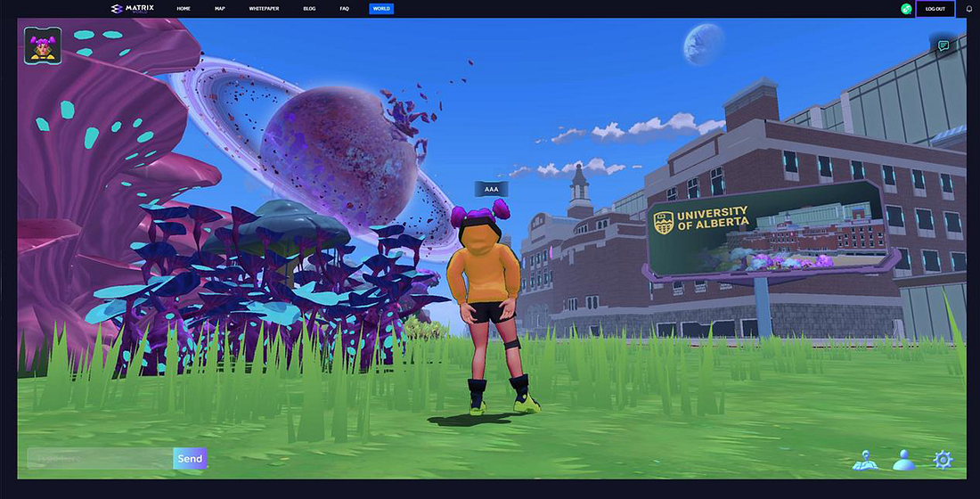Navigate to the BLOG page
The image size is (980, 499).
click(x=309, y=9)
